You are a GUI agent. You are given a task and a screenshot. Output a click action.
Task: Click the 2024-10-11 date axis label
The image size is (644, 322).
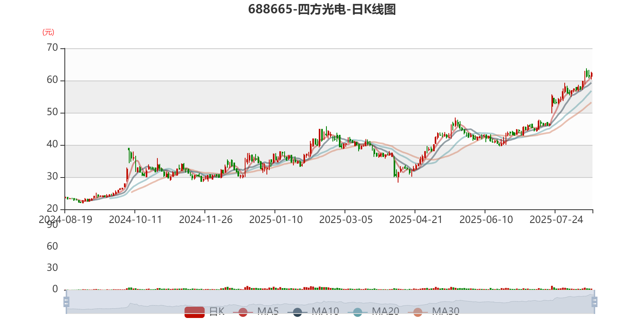[135, 220]
